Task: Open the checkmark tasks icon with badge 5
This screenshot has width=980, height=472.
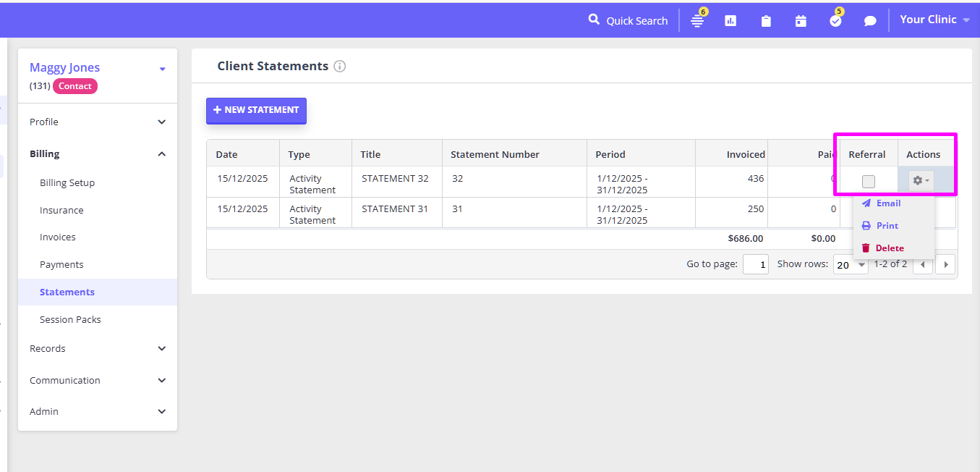Action: point(835,21)
